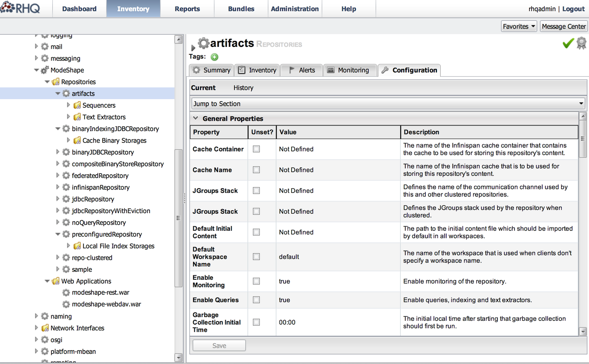Switch to the Alerts tab
This screenshot has width=589, height=364.
click(301, 70)
